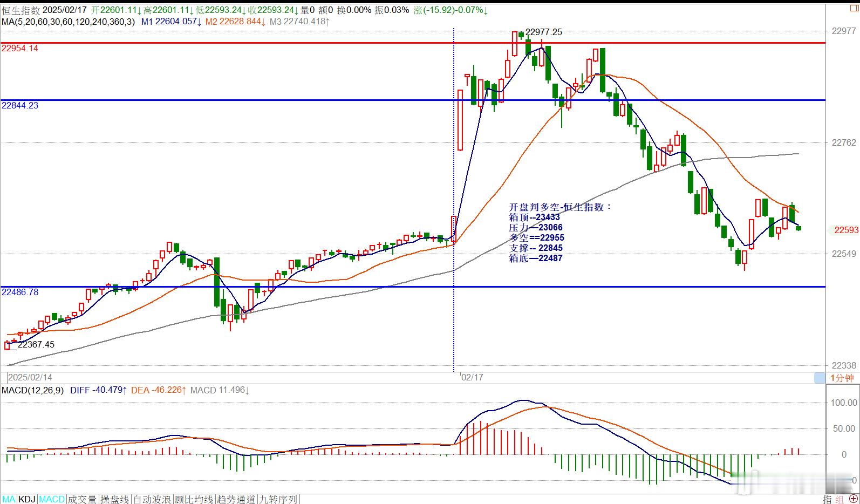Click the DEA -46.226 value
Viewport: 860px width, 504px height.
[x=159, y=390]
